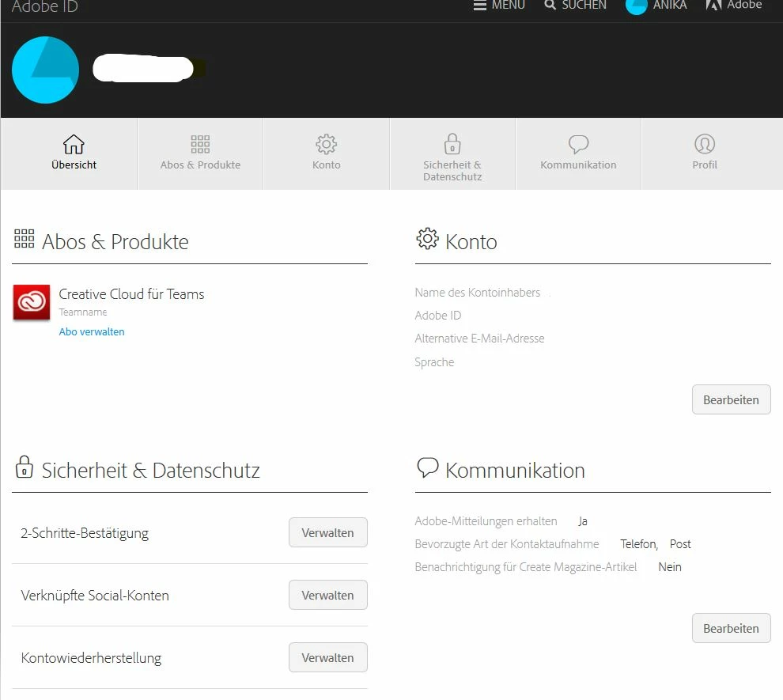Click the Creative Cloud red app icon
Viewport: 783px width, 700px height.
click(x=32, y=302)
